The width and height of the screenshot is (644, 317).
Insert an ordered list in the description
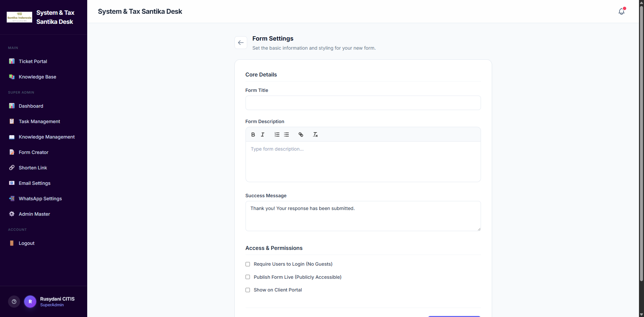[x=277, y=134]
